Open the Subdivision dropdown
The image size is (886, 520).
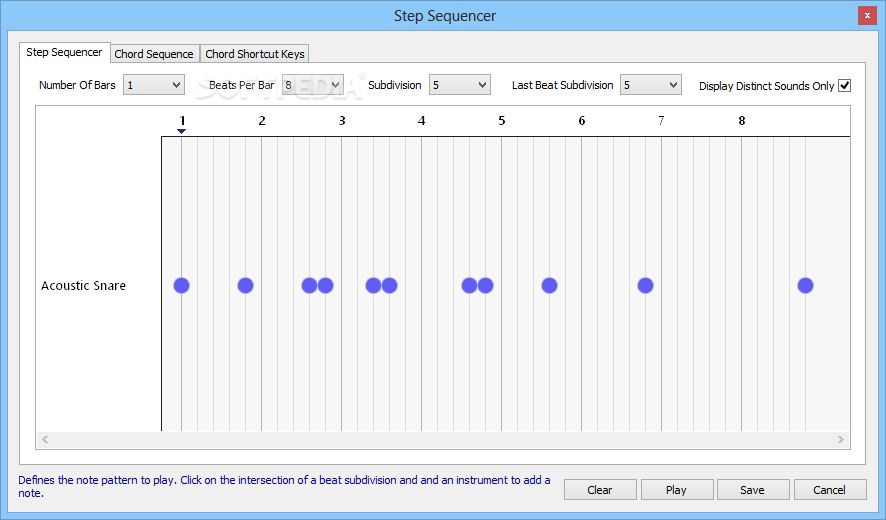[459, 85]
